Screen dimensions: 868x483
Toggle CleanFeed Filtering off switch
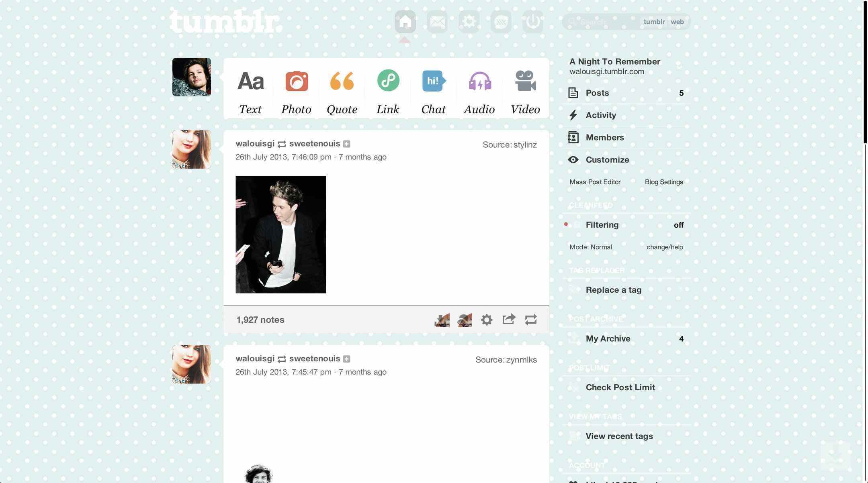pos(679,225)
